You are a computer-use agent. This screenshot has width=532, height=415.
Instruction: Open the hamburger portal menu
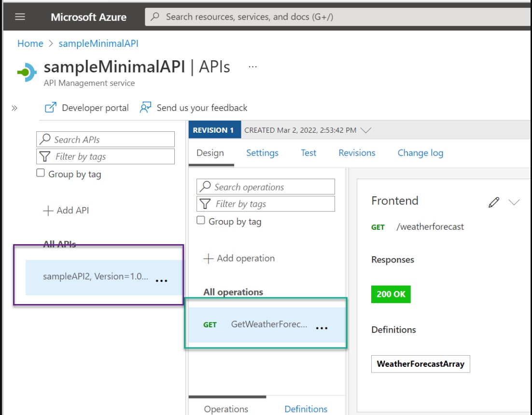(x=20, y=17)
